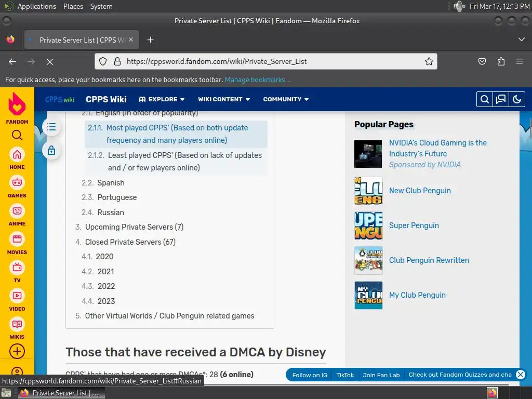This screenshot has width=532, height=399.
Task: Search the CPPS Wiki via magnifier icon
Action: tap(485, 99)
